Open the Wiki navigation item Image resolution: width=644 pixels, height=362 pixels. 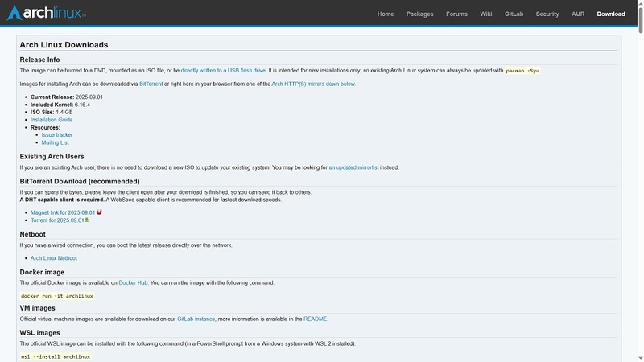pyautogui.click(x=485, y=14)
